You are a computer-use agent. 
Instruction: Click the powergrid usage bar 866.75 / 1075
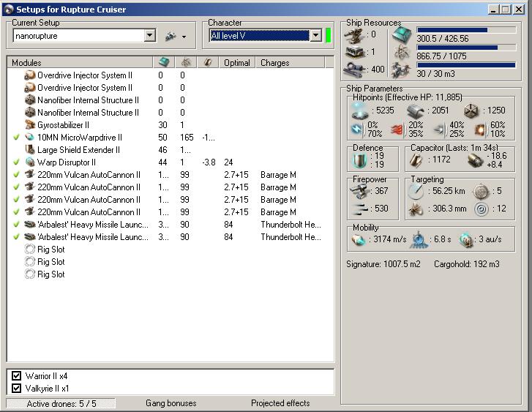pyautogui.click(x=466, y=48)
